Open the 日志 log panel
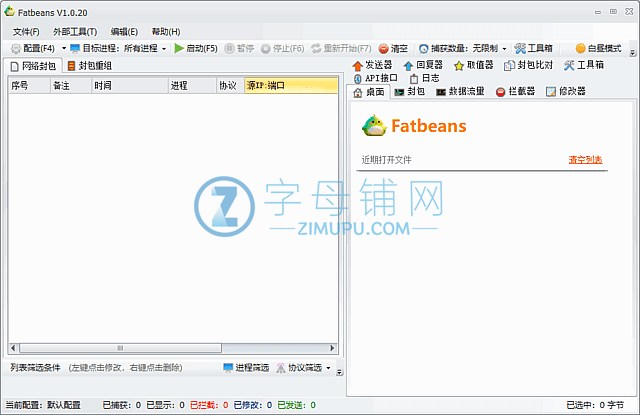This screenshot has width=640, height=415. click(424, 78)
